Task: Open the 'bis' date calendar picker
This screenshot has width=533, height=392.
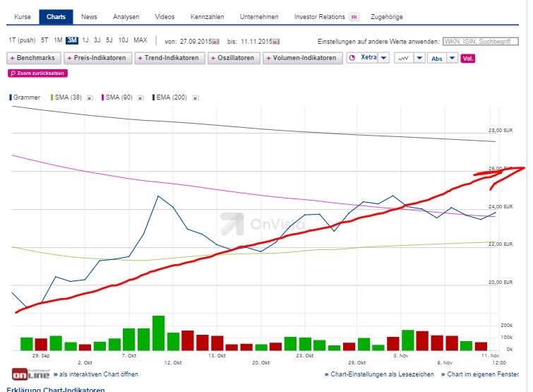Action: pyautogui.click(x=276, y=41)
